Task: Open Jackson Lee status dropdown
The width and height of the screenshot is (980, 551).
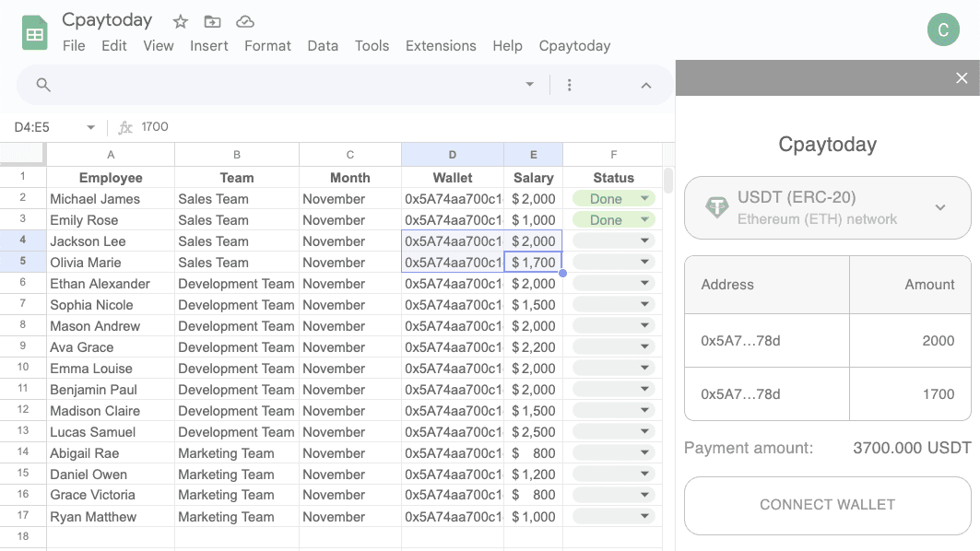Action: click(x=613, y=241)
